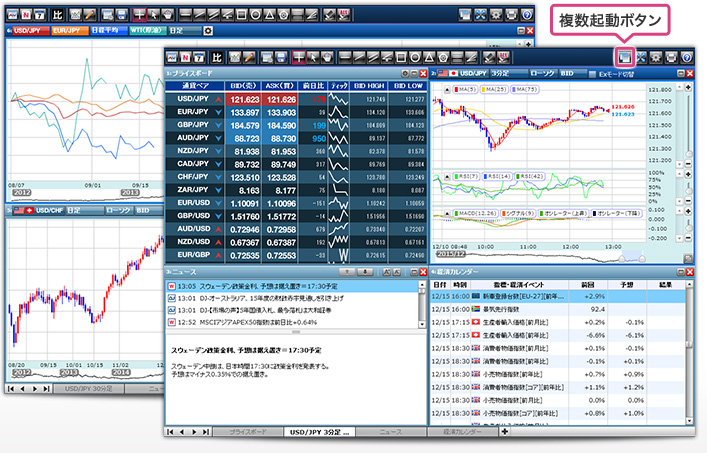Open the USD/CHF pair selector in back window
This screenshot has width=707, height=453.
tap(38, 210)
